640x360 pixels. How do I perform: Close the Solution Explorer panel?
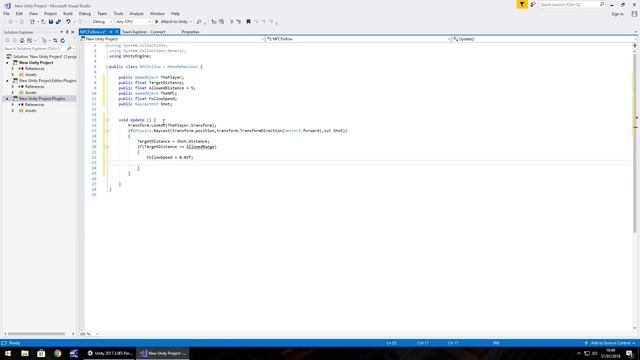pos(73,32)
